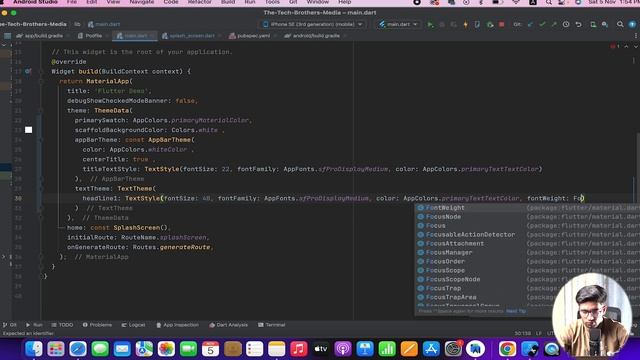This screenshot has height=360, width=640.
Task: Click Next Tip link in completion popup
Action: (516, 311)
